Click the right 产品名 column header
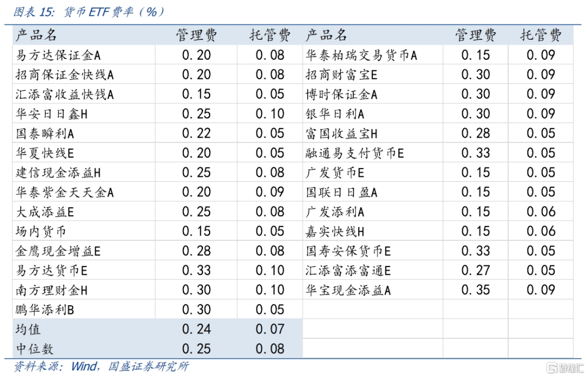 326,35
